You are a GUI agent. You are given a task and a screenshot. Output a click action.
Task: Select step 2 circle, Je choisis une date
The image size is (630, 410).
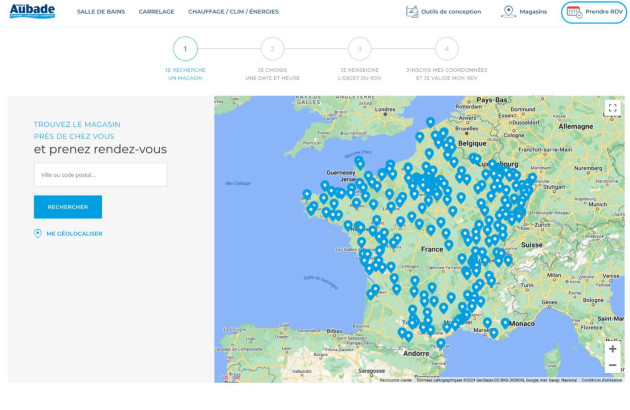click(272, 49)
